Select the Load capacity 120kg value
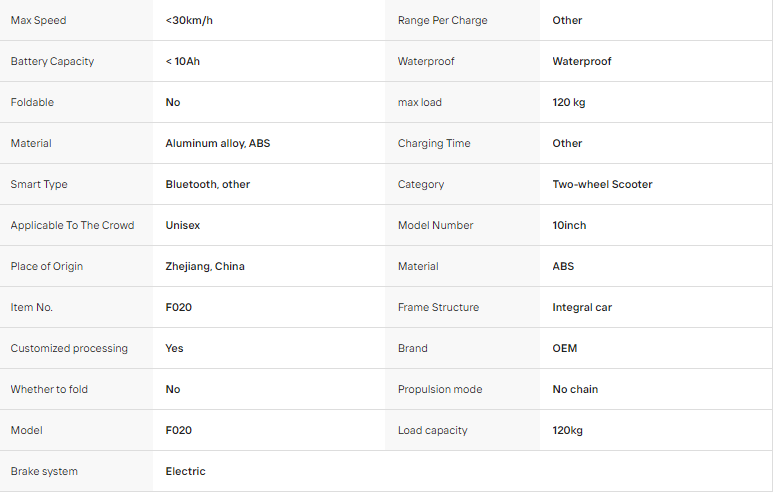The width and height of the screenshot is (773, 494). point(567,430)
